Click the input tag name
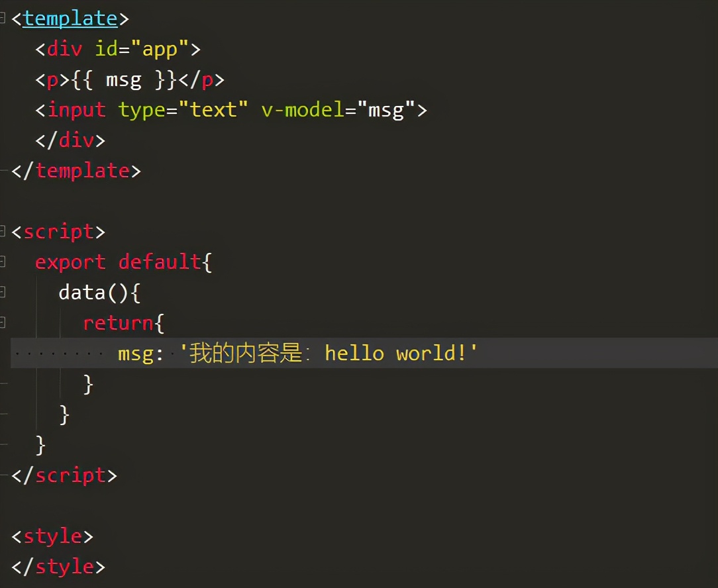718x588 pixels. click(x=76, y=111)
